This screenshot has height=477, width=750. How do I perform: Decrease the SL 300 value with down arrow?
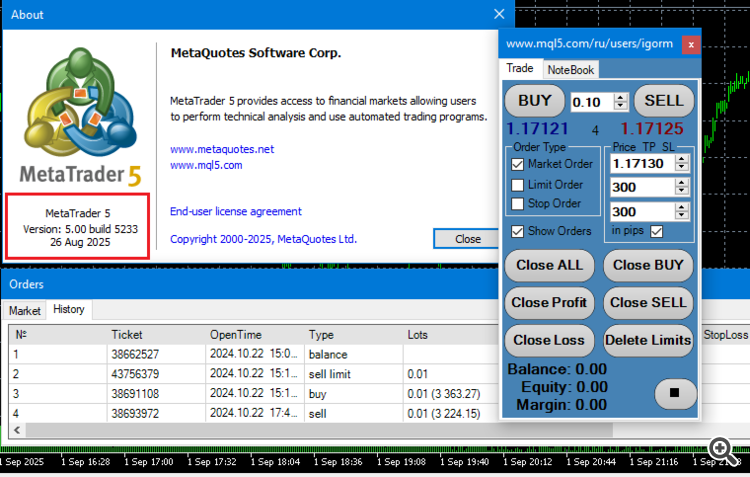coord(682,215)
